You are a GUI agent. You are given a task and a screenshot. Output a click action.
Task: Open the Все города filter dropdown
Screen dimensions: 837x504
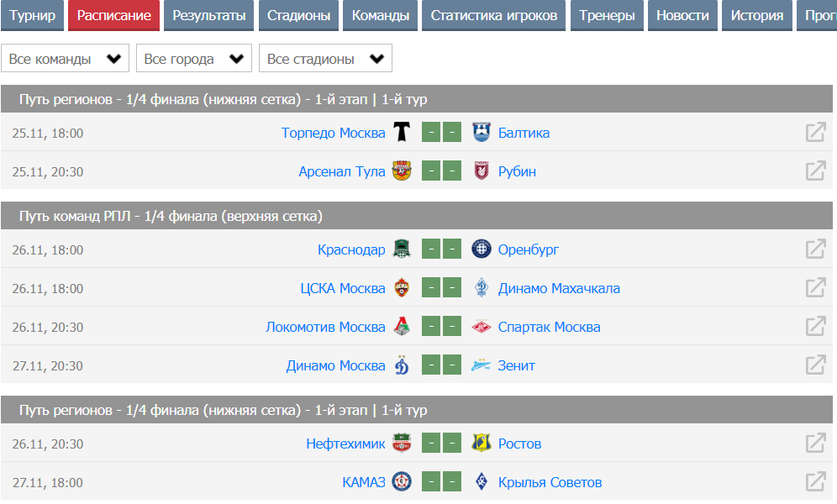click(194, 59)
